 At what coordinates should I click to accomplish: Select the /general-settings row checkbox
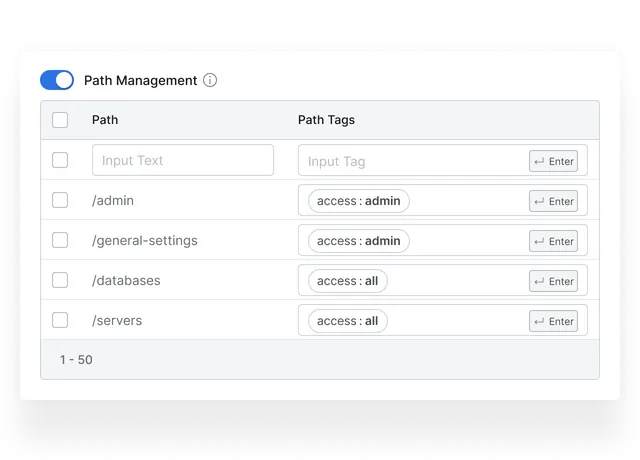click(60, 240)
